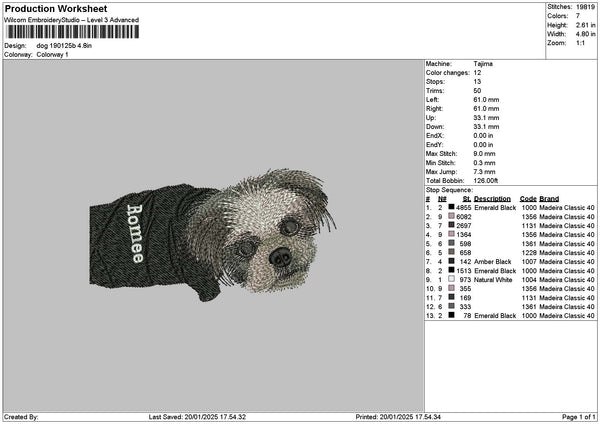Viewport: 600px width, 424px height.
Task: Select thread code '1228' in the stop list
Action: [x=529, y=253]
